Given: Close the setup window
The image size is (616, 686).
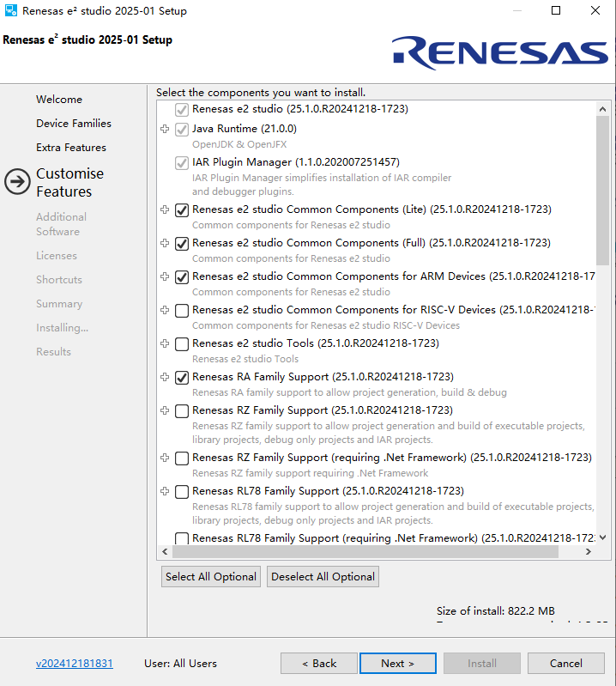Looking at the screenshot, I should pos(595,10).
